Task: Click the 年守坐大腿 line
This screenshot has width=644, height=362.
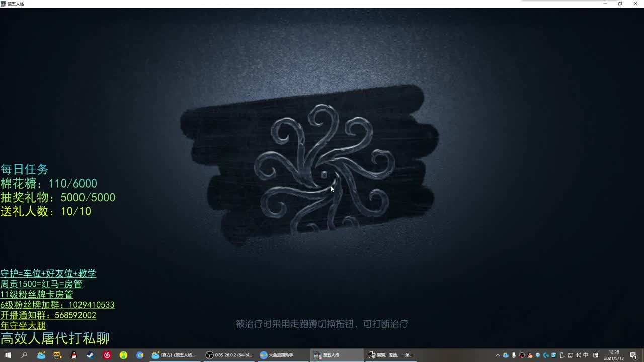Action: 23,326
